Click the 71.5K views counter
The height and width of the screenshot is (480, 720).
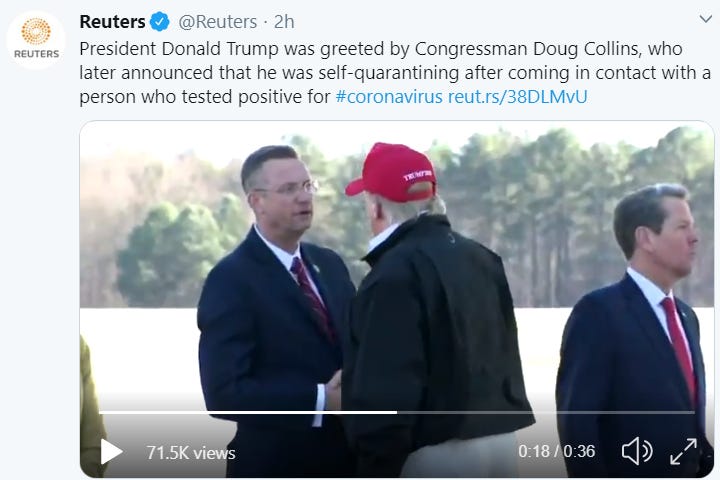(x=191, y=453)
